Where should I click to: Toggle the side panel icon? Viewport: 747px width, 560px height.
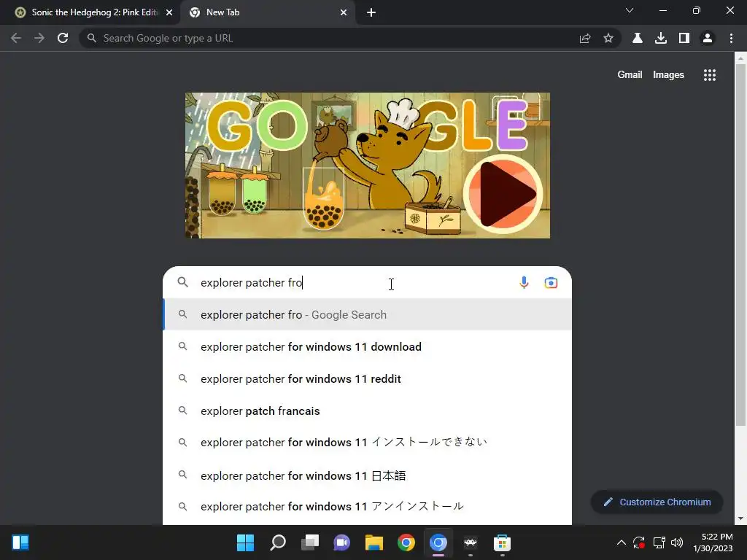pos(684,38)
